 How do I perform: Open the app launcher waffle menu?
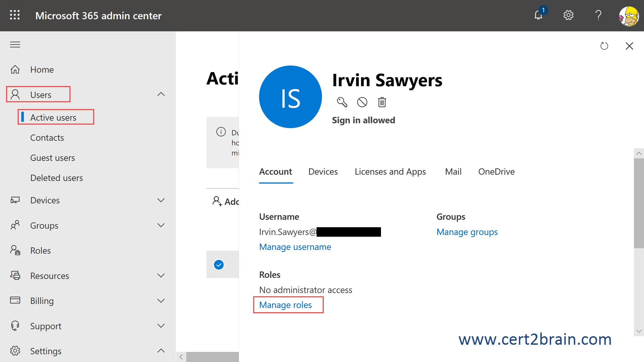point(15,15)
